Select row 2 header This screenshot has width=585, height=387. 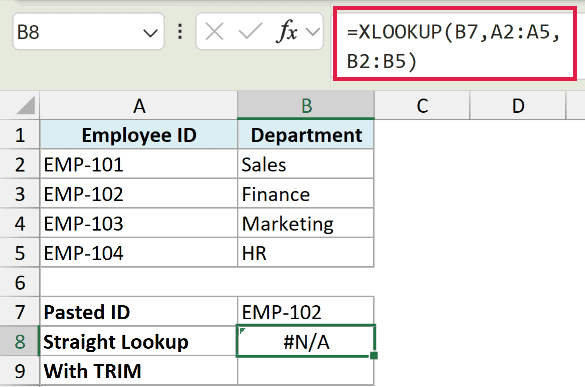tap(20, 164)
